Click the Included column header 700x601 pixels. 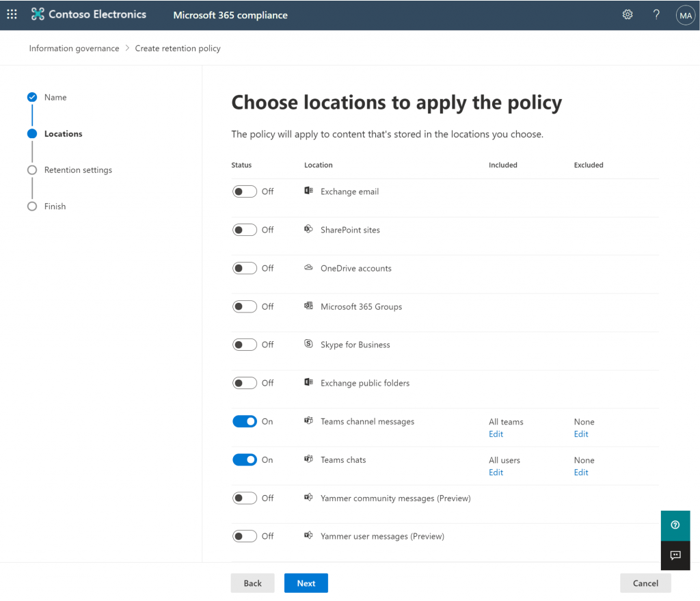(503, 165)
